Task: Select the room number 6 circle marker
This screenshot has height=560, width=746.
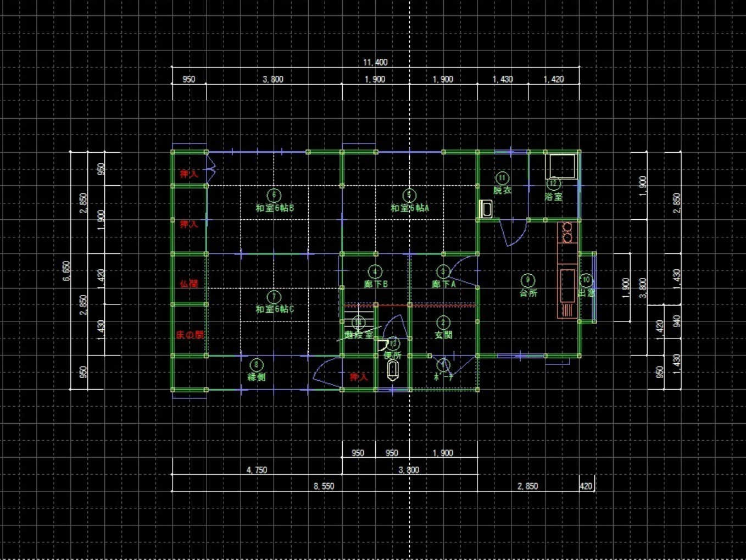Action: tap(274, 195)
